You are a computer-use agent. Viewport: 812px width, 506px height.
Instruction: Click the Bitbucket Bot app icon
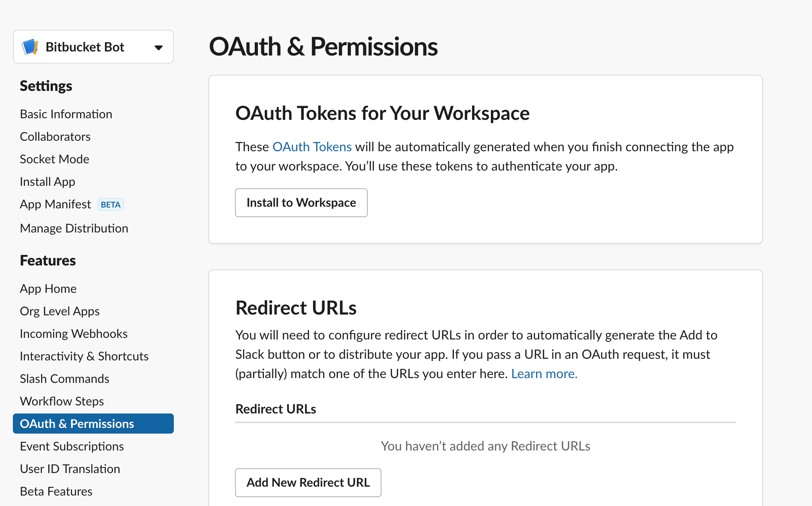point(30,47)
